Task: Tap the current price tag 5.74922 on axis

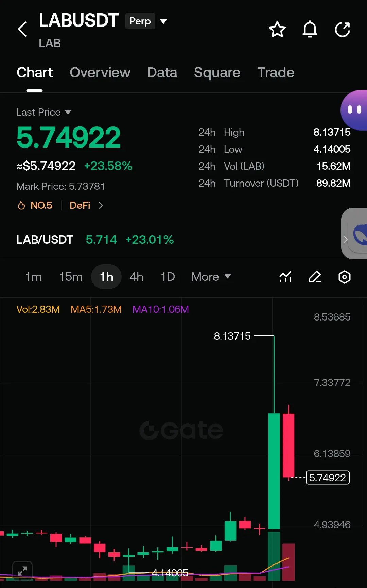Action: pyautogui.click(x=328, y=478)
